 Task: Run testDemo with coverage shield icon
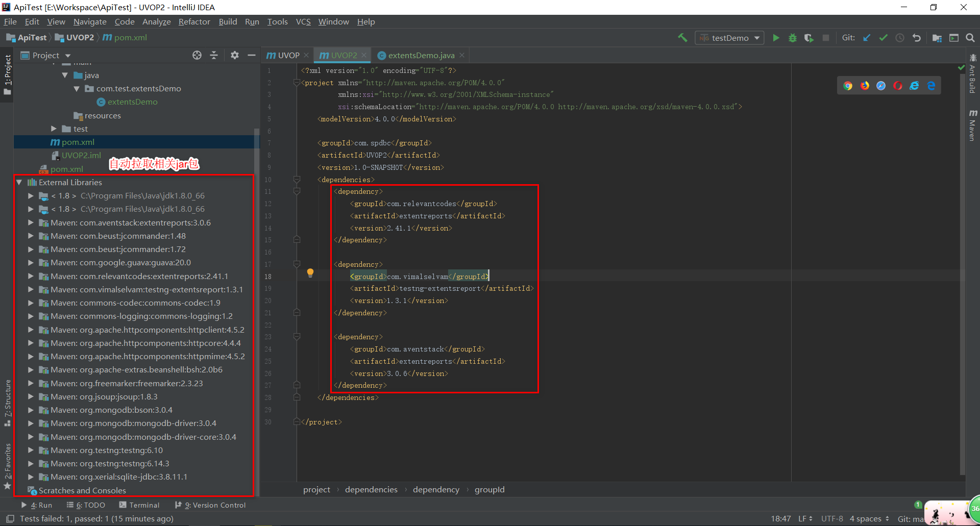pos(809,37)
